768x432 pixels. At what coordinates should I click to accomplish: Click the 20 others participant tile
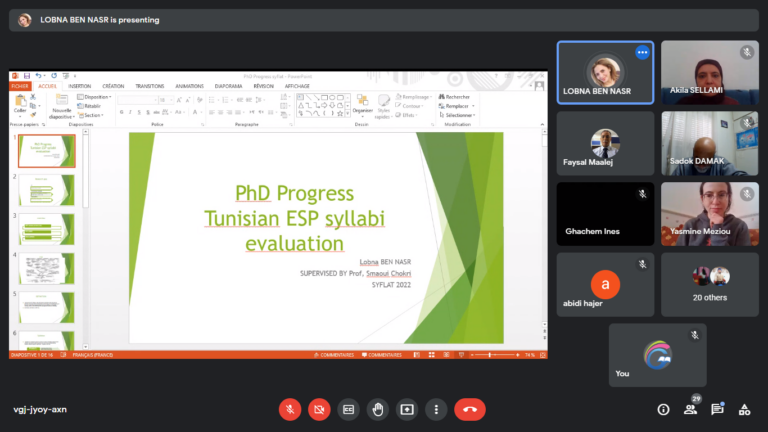point(710,284)
